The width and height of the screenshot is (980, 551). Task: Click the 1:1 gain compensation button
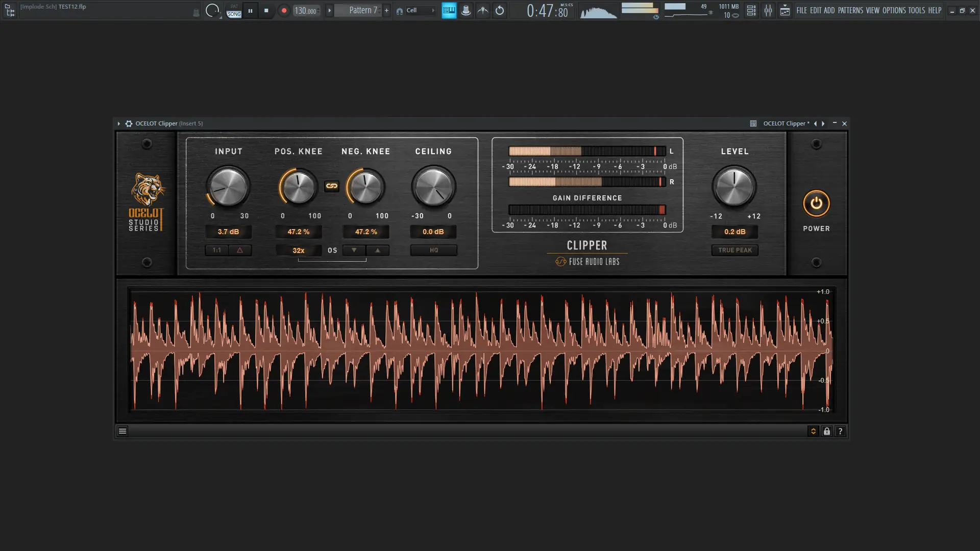point(217,250)
